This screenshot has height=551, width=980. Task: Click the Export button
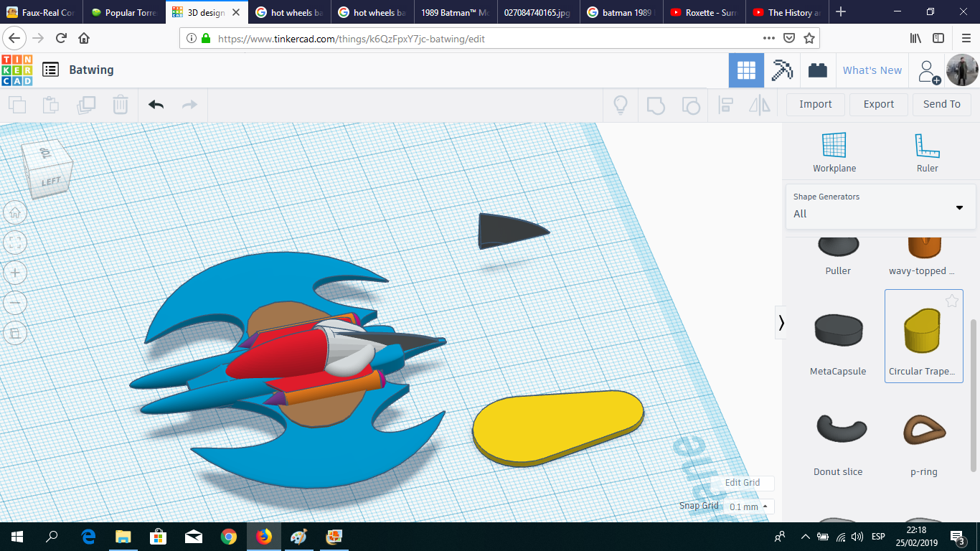pyautogui.click(x=879, y=104)
